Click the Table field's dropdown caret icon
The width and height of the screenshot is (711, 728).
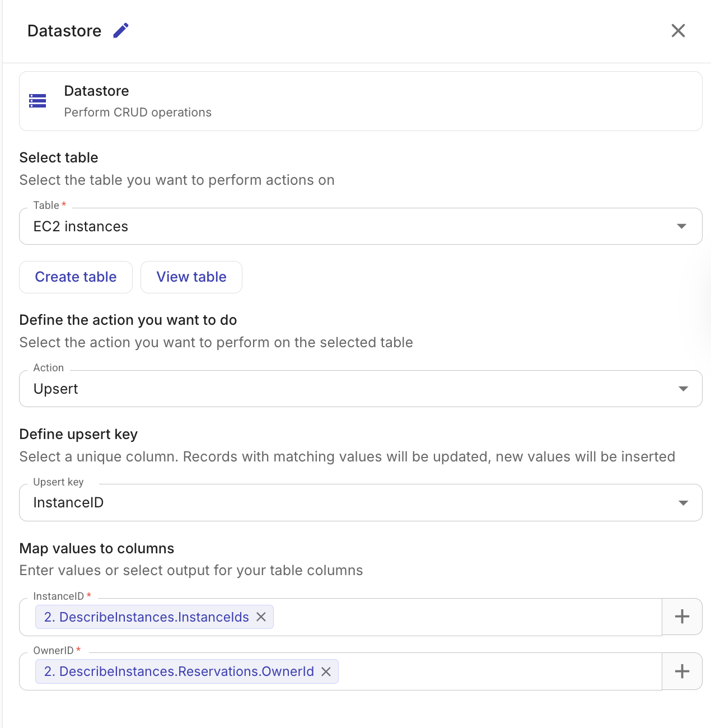pos(682,226)
